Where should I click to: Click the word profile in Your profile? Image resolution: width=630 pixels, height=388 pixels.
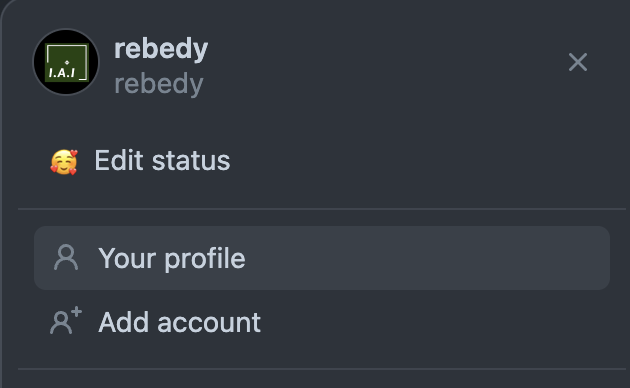click(205, 259)
